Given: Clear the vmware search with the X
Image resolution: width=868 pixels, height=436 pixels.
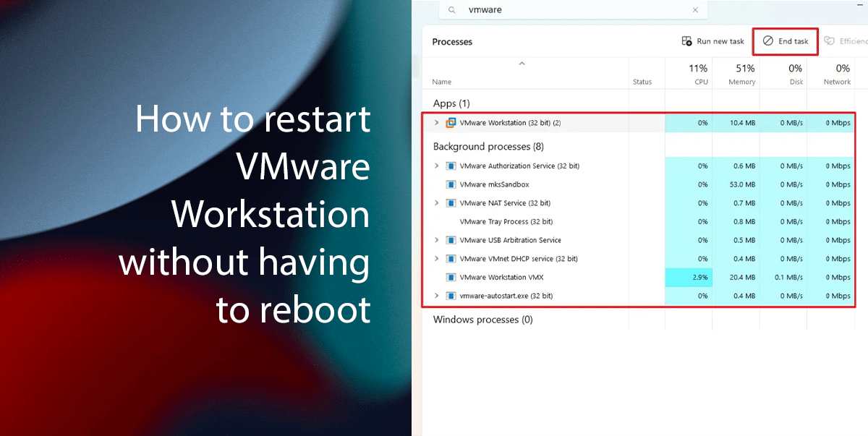Looking at the screenshot, I should [695, 10].
